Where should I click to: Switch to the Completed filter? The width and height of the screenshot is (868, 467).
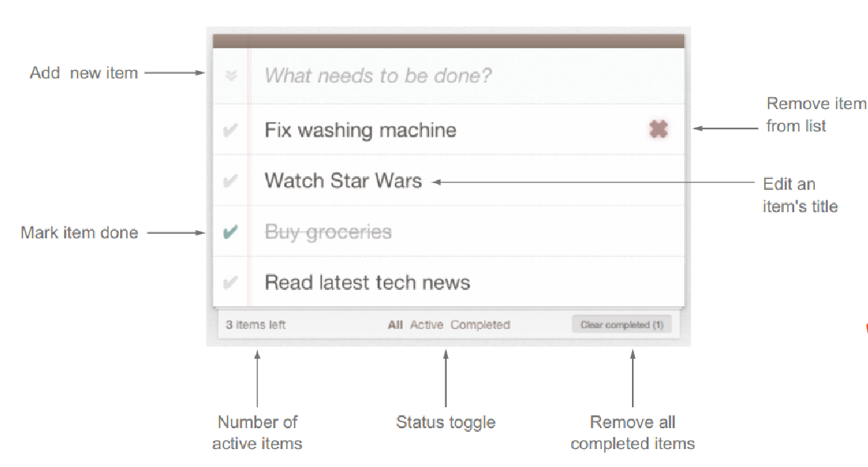tap(480, 324)
